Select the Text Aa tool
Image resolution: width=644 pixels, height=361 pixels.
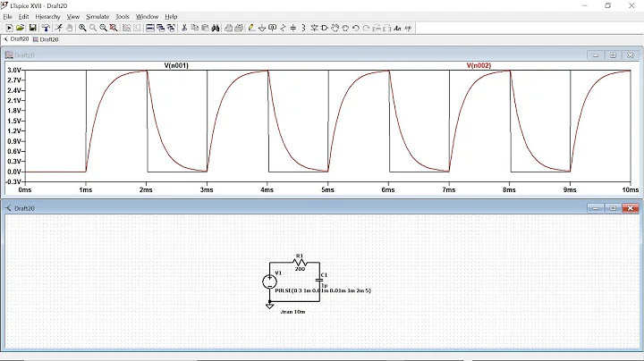(x=397, y=28)
